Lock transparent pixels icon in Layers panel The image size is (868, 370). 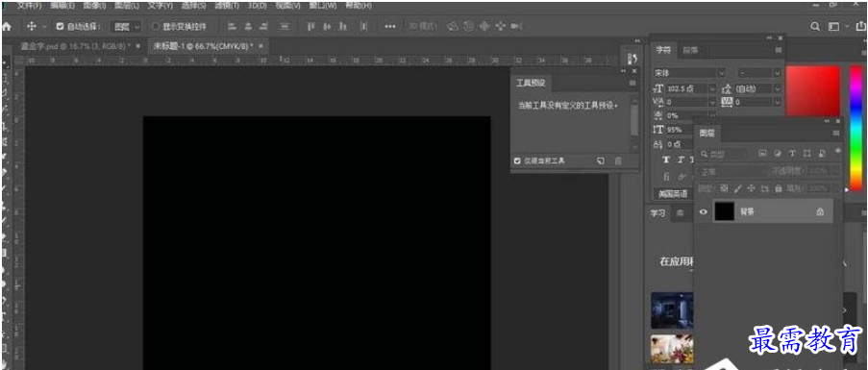tap(724, 188)
